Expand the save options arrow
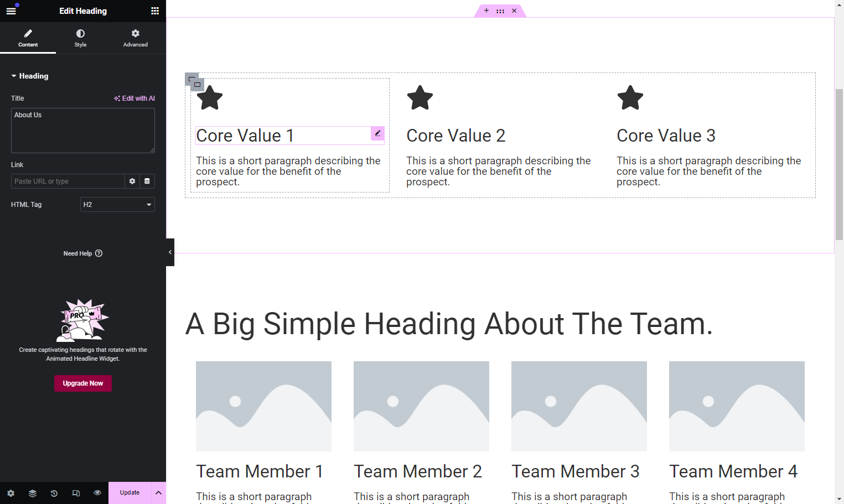This screenshot has height=504, width=844. point(158,493)
